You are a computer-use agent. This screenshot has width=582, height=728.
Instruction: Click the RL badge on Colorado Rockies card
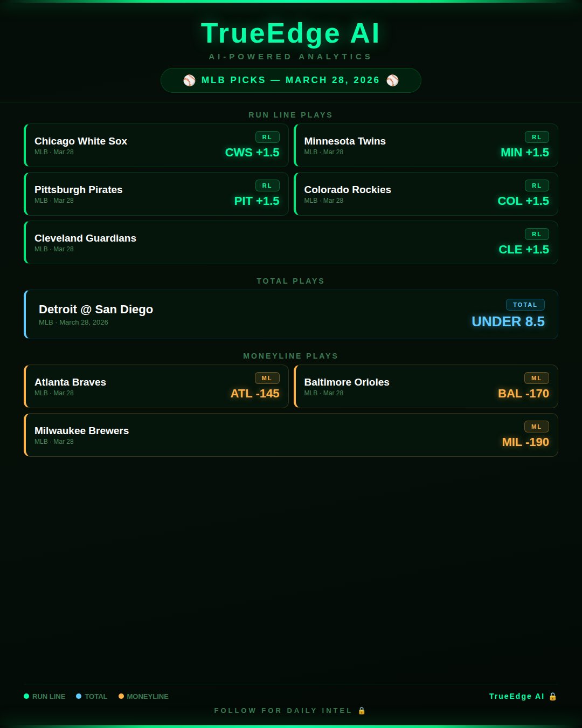(537, 186)
